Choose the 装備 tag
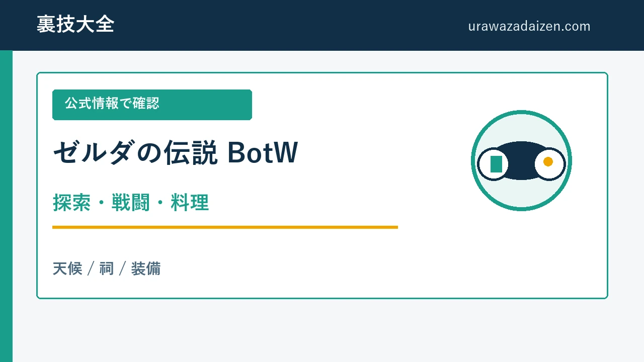 click(146, 269)
